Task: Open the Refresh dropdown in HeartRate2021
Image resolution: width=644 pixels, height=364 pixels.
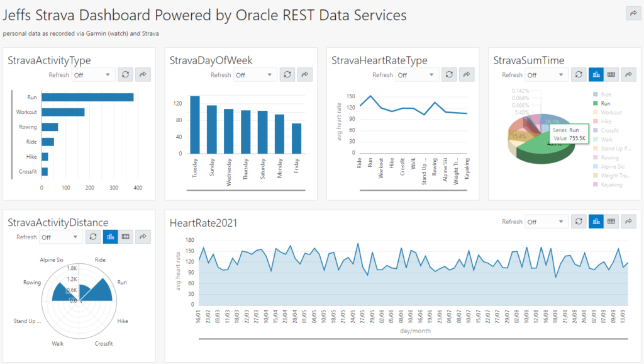Action: [545, 222]
